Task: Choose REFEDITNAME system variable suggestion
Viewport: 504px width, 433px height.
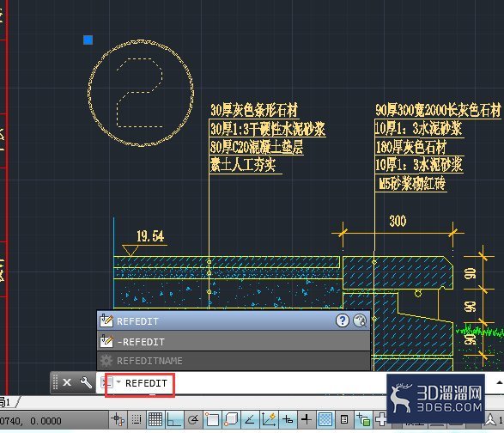Action: (234, 361)
